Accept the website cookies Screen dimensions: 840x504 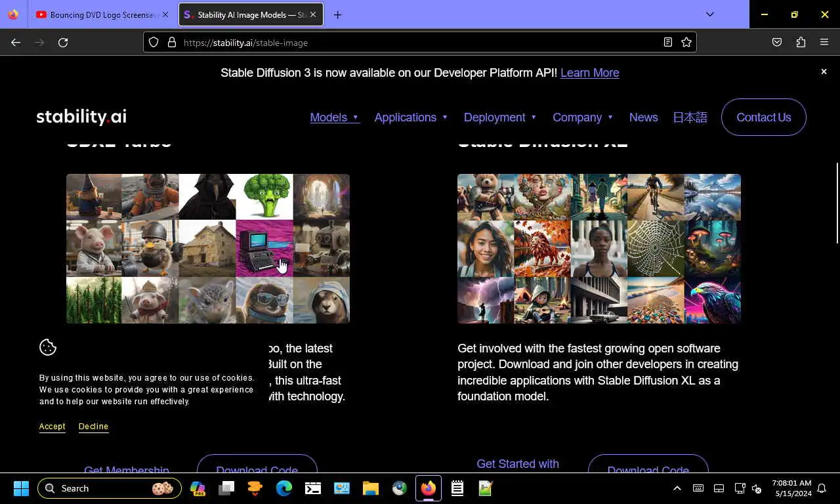click(52, 427)
